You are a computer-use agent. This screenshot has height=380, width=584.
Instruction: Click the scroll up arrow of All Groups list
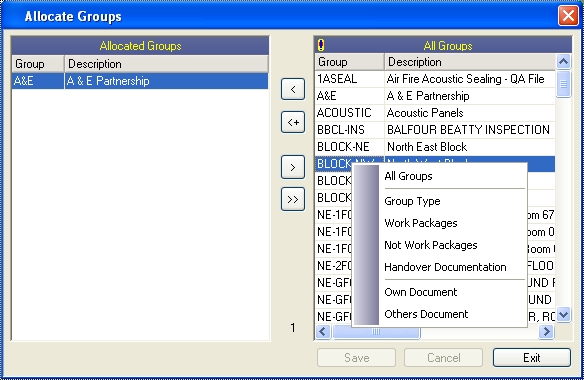[x=564, y=61]
